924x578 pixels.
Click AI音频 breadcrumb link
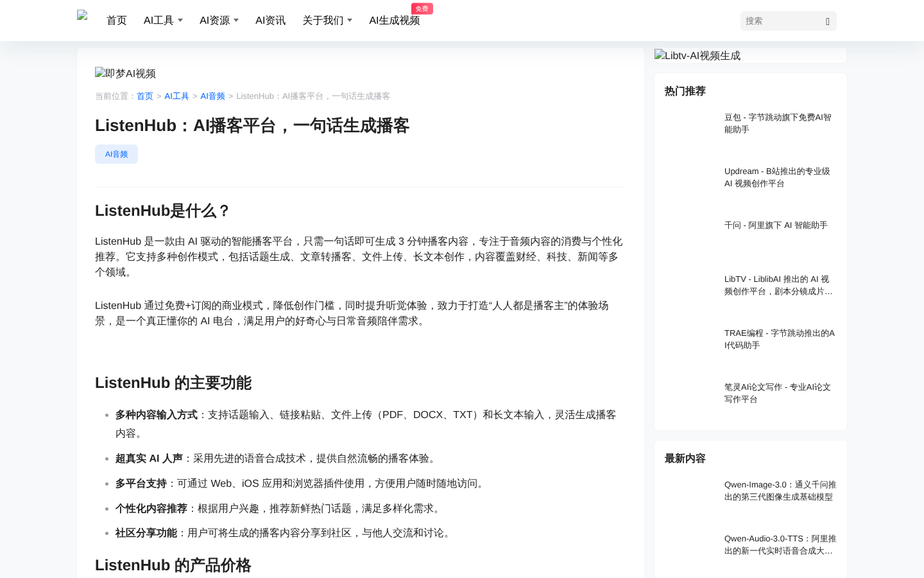212,96
